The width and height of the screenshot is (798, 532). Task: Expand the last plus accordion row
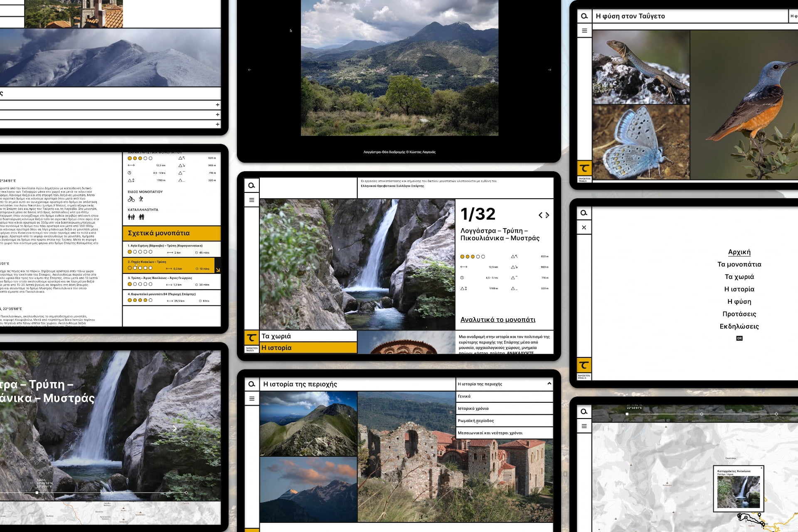(x=217, y=124)
